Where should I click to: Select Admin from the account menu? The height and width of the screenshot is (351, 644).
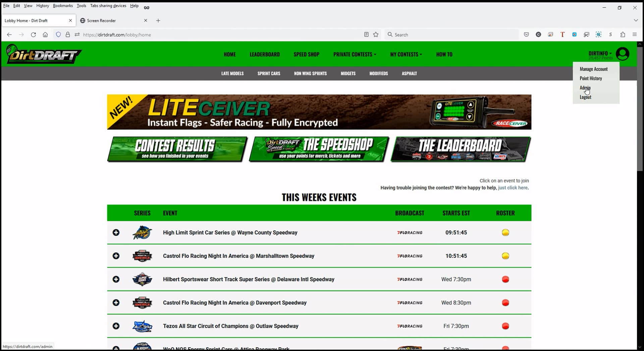(585, 88)
